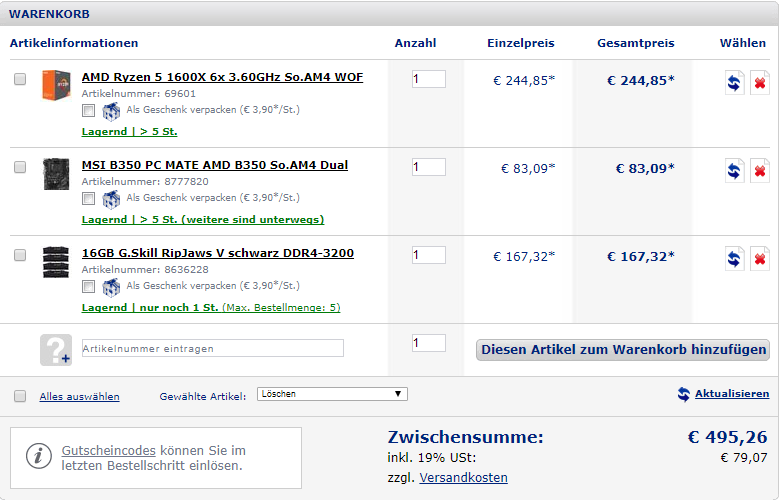
Task: Refresh the G.Skill RipJaws V row
Action: point(734,259)
